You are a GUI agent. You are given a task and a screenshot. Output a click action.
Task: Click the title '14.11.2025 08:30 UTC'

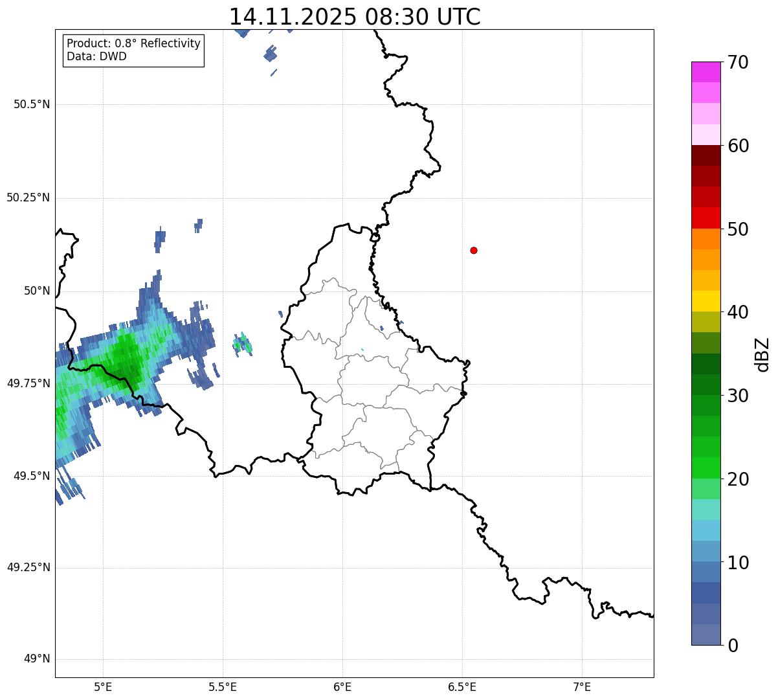coord(355,16)
